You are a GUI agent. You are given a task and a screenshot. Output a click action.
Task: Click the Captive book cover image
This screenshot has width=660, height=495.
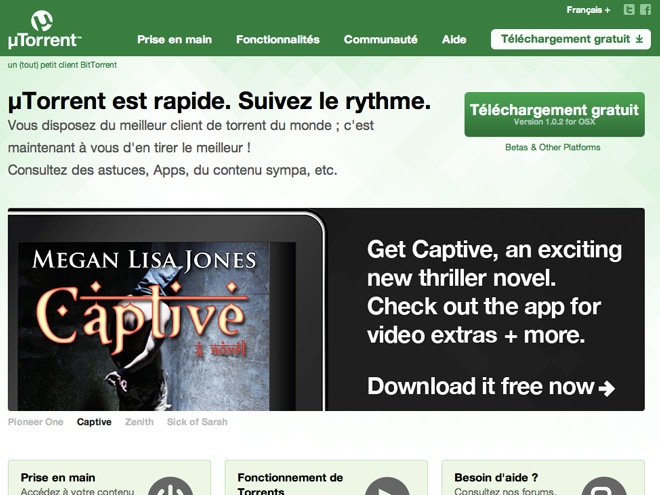144,326
